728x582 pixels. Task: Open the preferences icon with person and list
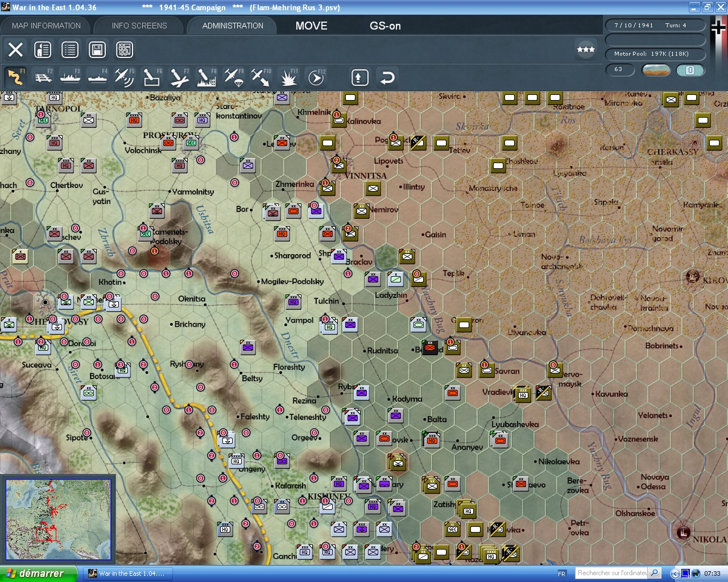coord(43,49)
